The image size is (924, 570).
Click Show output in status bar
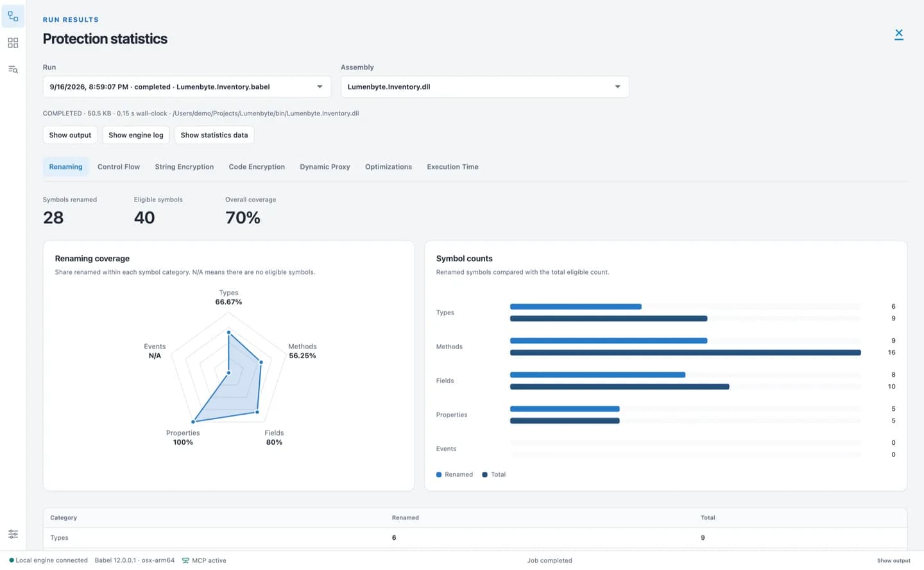tap(893, 560)
